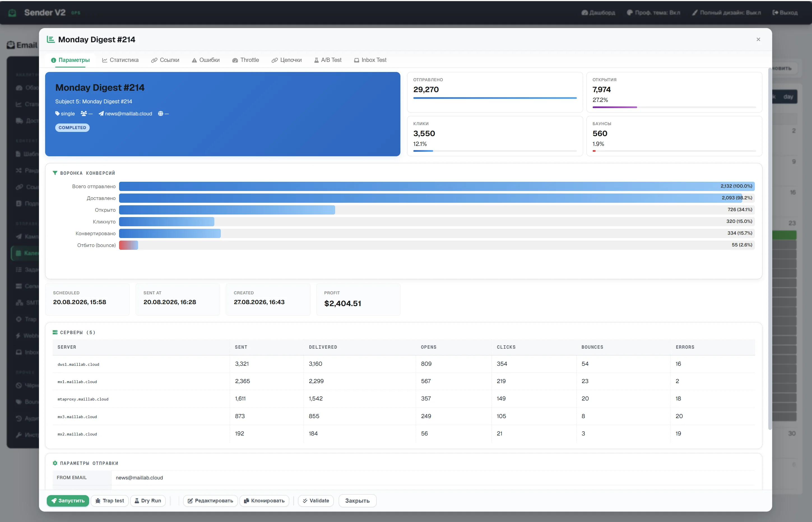Click the paper plane icon by news@maillab.cloud
Image resolution: width=812 pixels, height=522 pixels.
pos(101,113)
